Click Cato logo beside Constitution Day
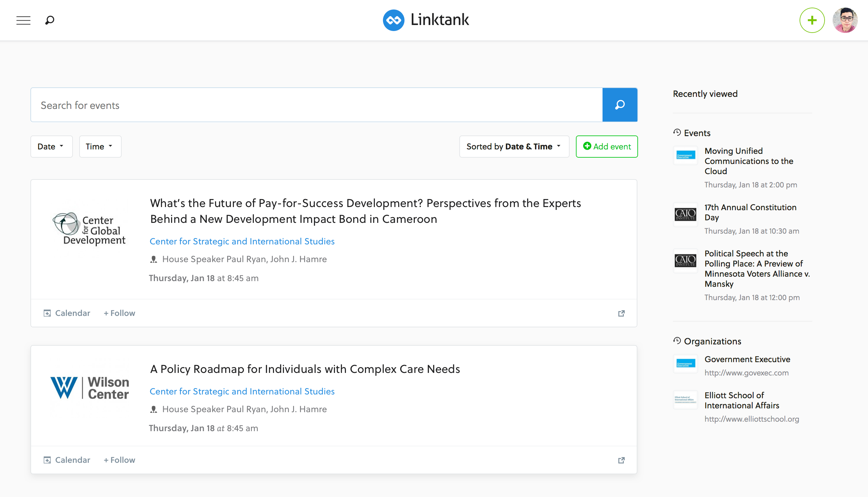The width and height of the screenshot is (868, 497). tap(686, 214)
